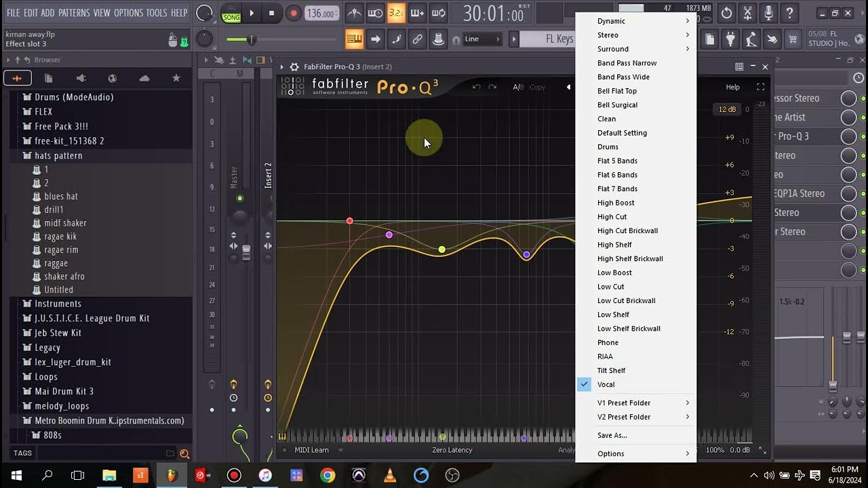
Task: Open Dynamic presets submenu
Action: click(636, 21)
